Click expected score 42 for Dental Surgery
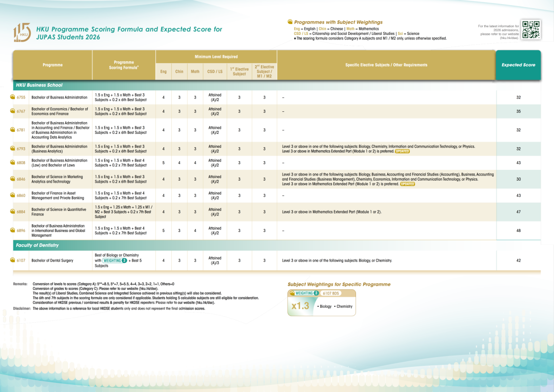Screen dimensions: 554x392 (518, 261)
